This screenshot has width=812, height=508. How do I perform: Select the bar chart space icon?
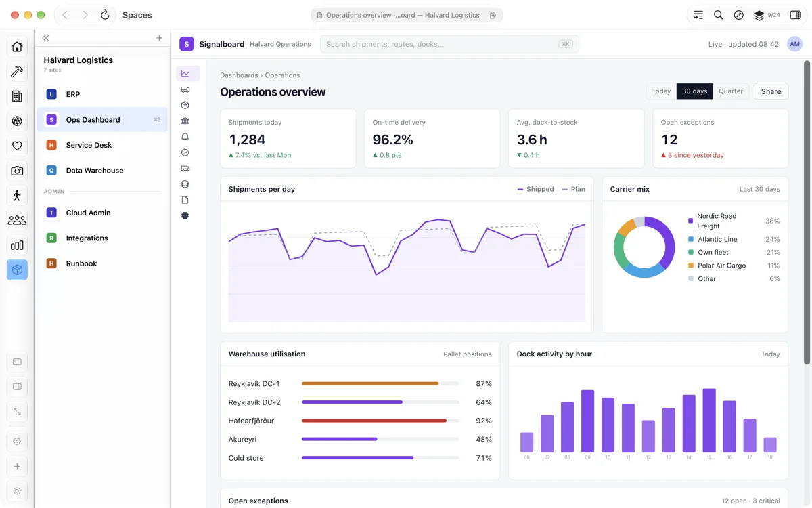point(17,245)
